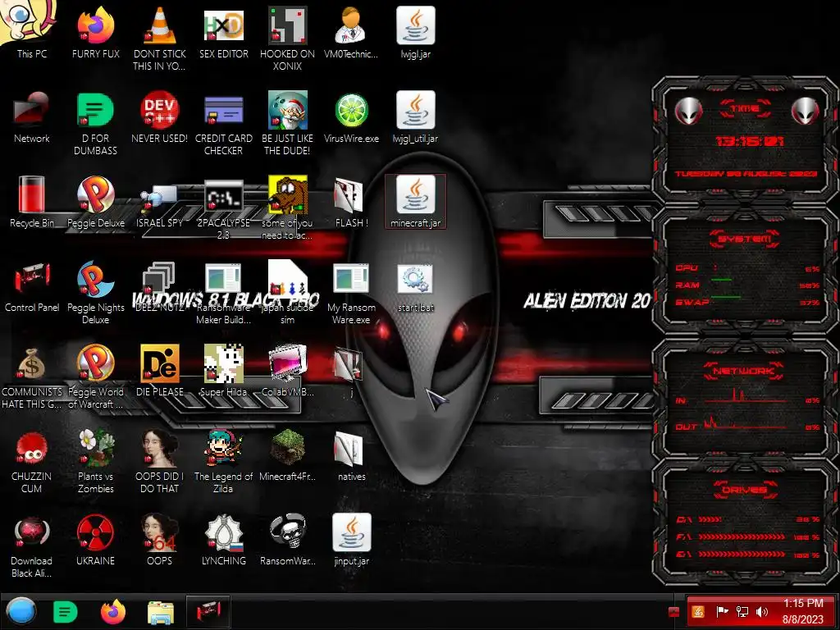Screen dimensions: 840x630
Task: Select the minecraft.jar file
Action: pos(415,202)
